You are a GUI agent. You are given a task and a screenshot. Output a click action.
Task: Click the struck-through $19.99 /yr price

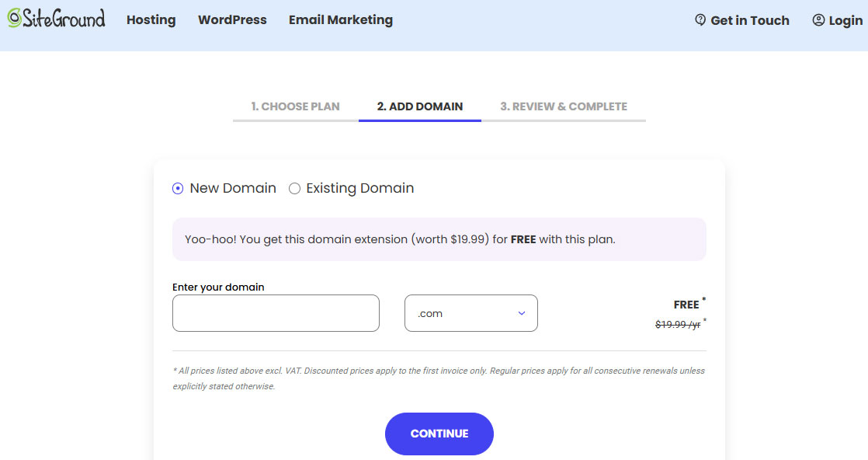[x=678, y=324]
